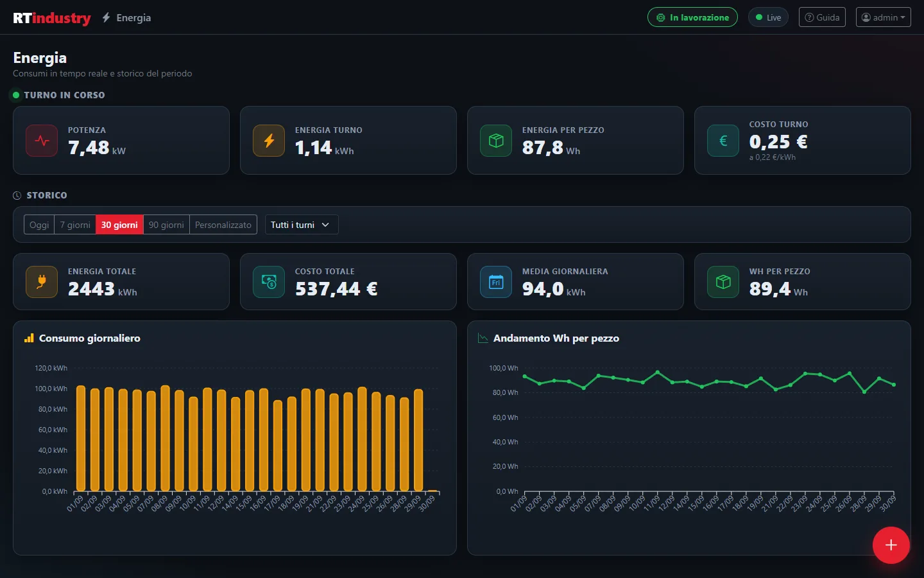Click the calendar icon in Media Giornaliera card
Viewport: 924px width, 578px height.
tap(496, 282)
